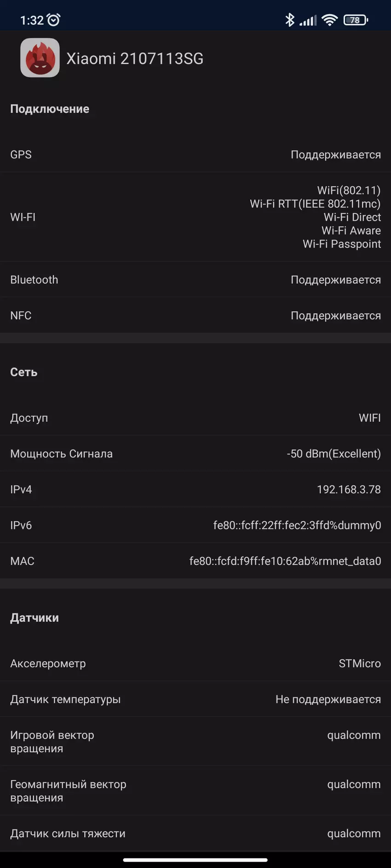Select the Bluetooth support row
Image resolution: width=391 pixels, height=868 pixels.
[x=195, y=280]
